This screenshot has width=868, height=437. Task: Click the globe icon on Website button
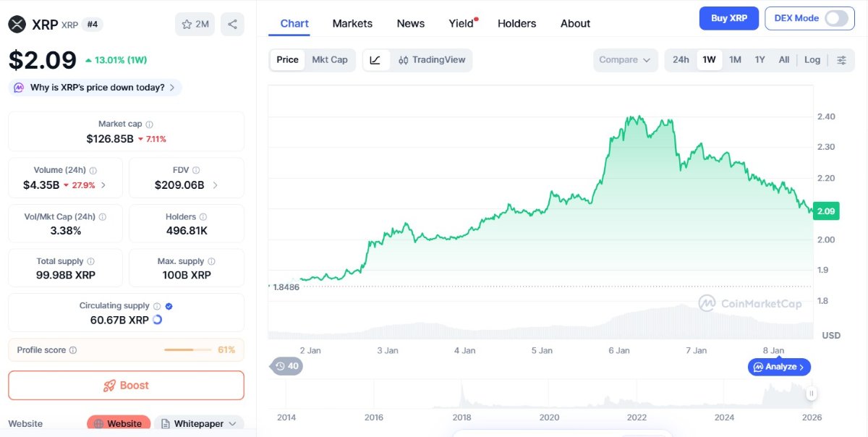pyautogui.click(x=99, y=424)
